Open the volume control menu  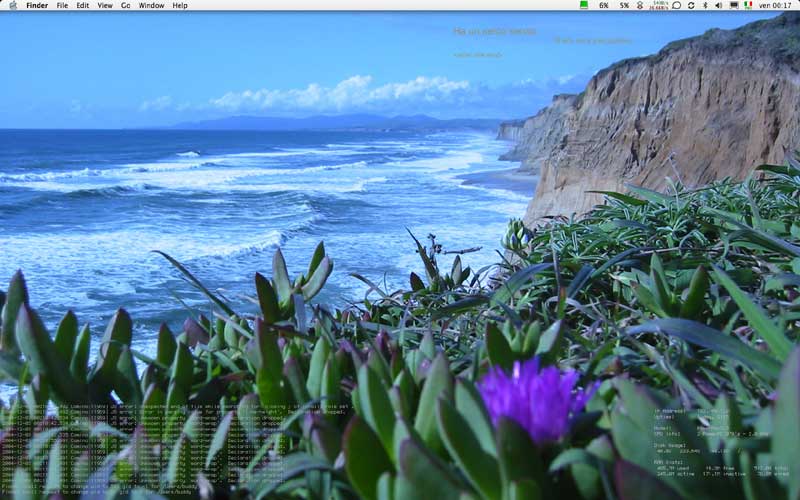coord(718,5)
